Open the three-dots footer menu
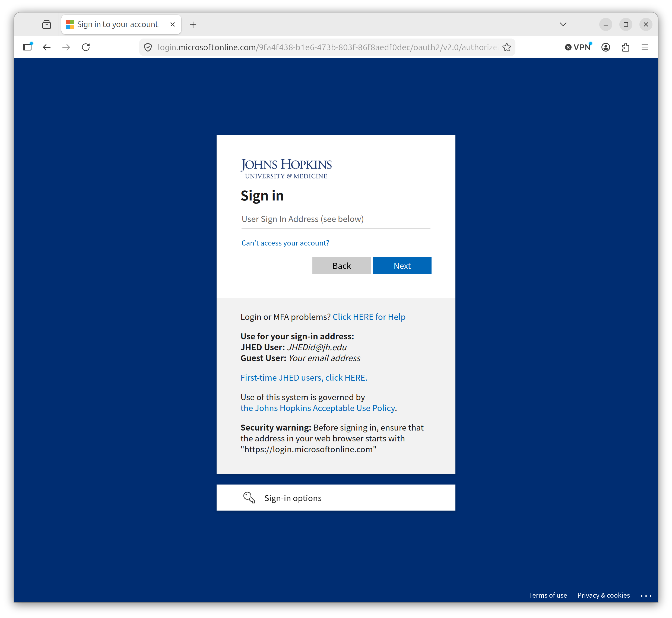The width and height of the screenshot is (672, 618). coord(646,595)
